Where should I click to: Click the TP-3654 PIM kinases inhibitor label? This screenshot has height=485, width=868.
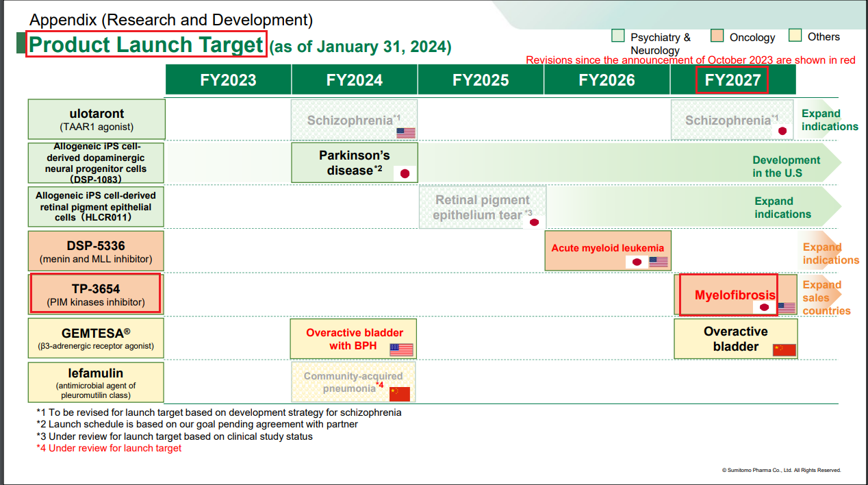coord(97,295)
